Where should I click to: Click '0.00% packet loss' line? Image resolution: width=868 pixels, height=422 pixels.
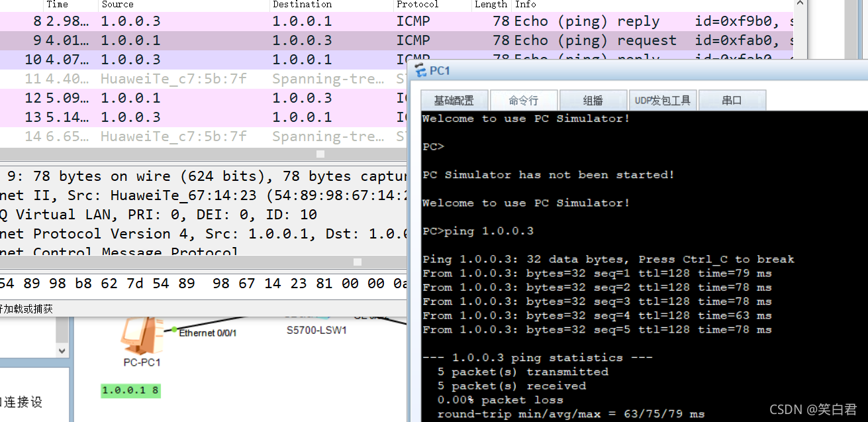(500, 400)
